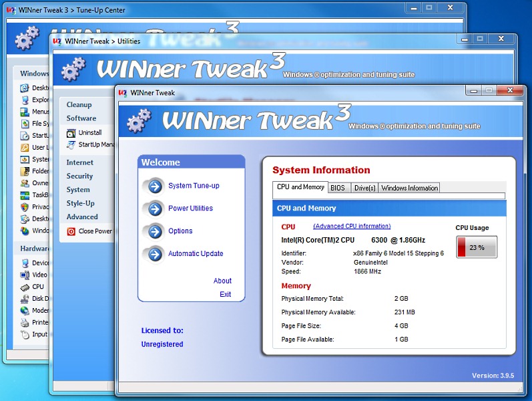Expand the Internet category
The height and width of the screenshot is (401, 532).
79,162
